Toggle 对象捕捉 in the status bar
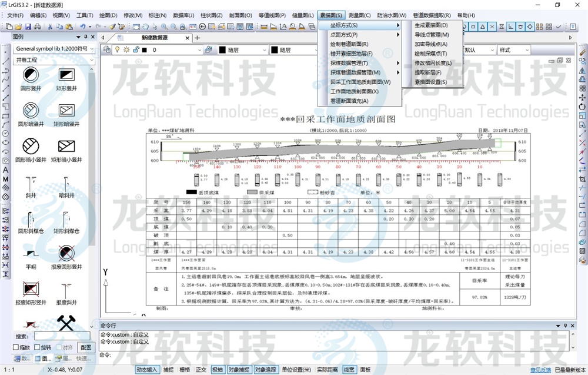Screen dimensions: 588x375 coord(239,370)
